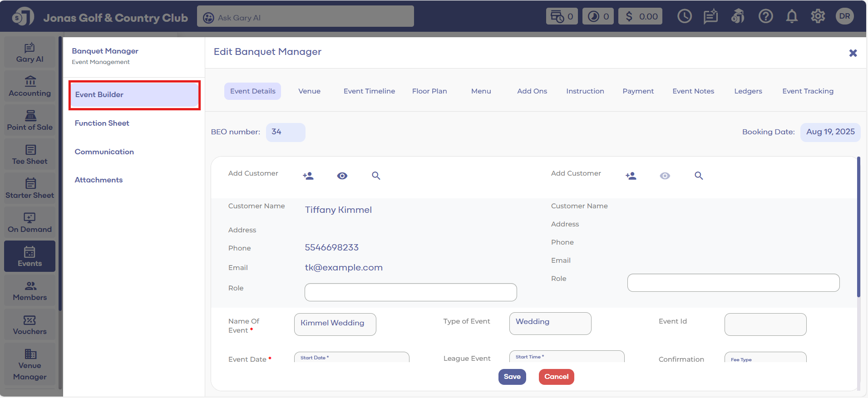868x398 pixels.
Task: Click the form's vertical scrollbar
Action: click(858, 227)
